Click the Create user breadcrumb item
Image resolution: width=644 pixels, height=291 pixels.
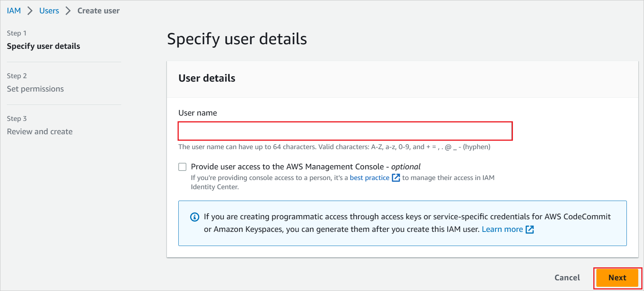tap(98, 11)
